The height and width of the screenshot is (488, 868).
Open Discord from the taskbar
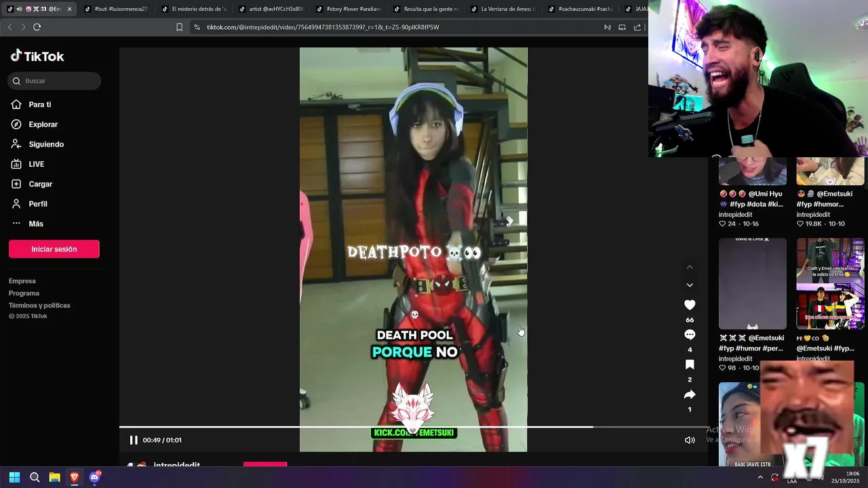pos(95,477)
